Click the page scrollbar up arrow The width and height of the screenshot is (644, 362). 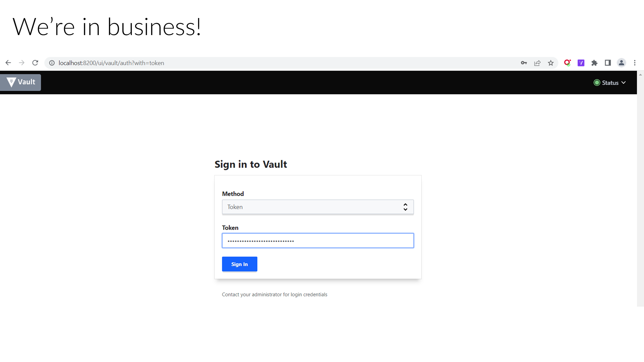click(640, 75)
